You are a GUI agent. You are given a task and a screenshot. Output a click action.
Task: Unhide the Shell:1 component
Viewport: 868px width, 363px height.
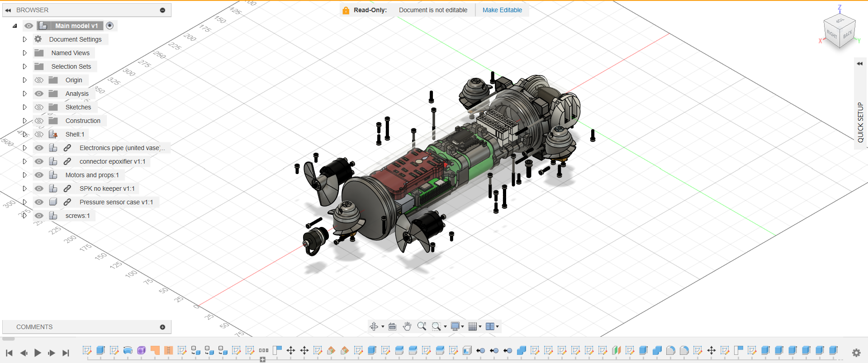click(39, 134)
